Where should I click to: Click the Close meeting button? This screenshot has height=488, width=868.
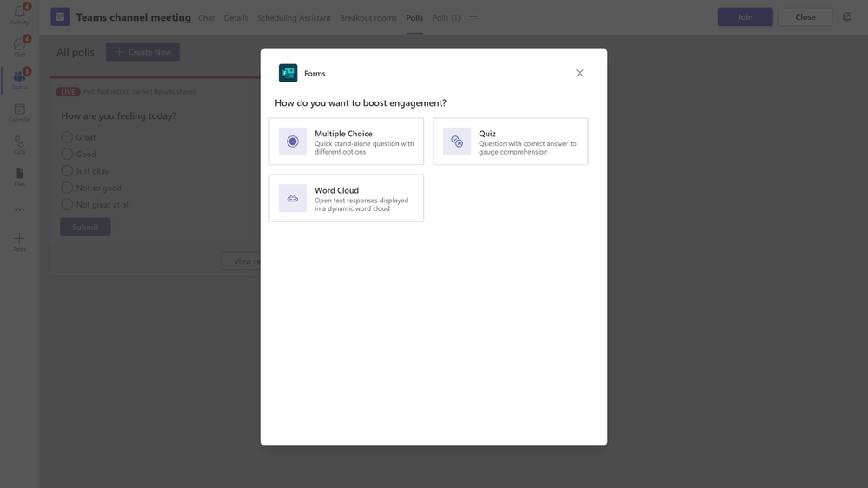805,16
